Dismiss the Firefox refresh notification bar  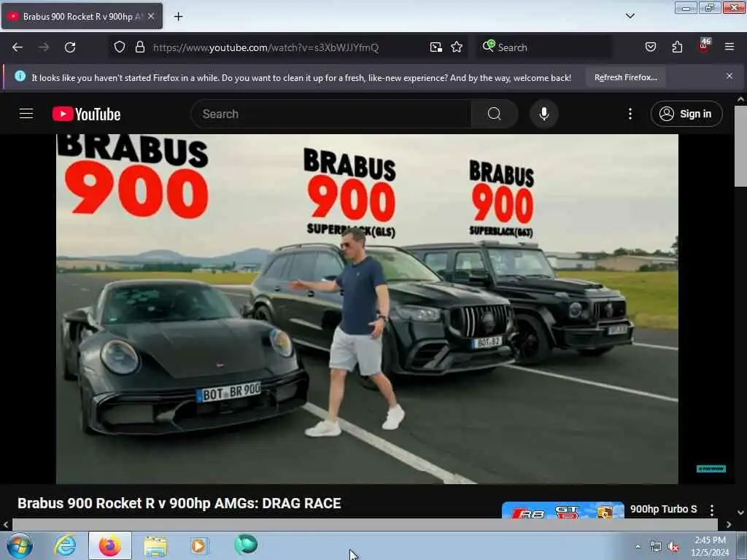tap(729, 76)
